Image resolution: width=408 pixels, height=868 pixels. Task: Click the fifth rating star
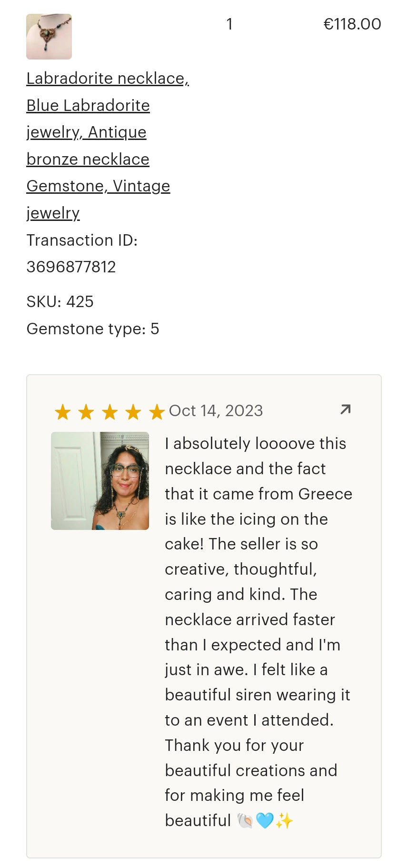(157, 412)
